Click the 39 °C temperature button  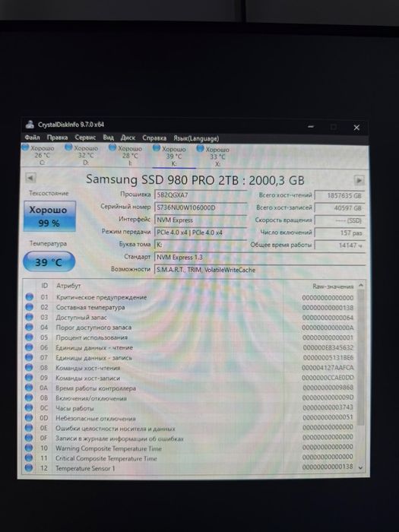49,261
